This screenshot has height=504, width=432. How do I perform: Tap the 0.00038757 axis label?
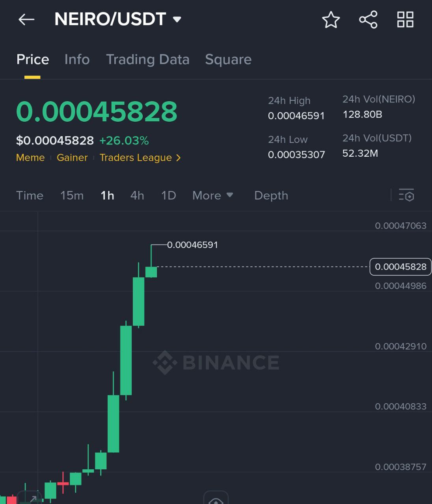(400, 467)
